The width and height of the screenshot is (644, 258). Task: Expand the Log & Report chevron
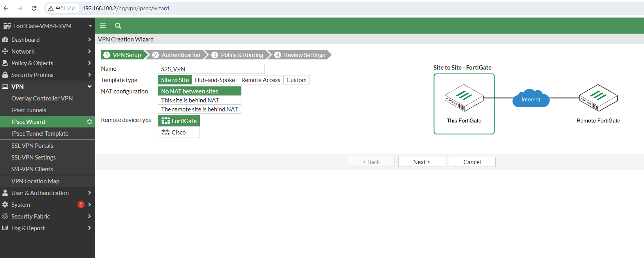point(90,228)
